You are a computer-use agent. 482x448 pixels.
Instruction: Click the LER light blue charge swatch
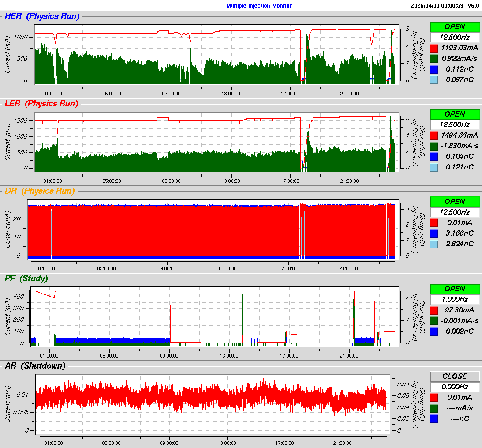click(x=434, y=167)
